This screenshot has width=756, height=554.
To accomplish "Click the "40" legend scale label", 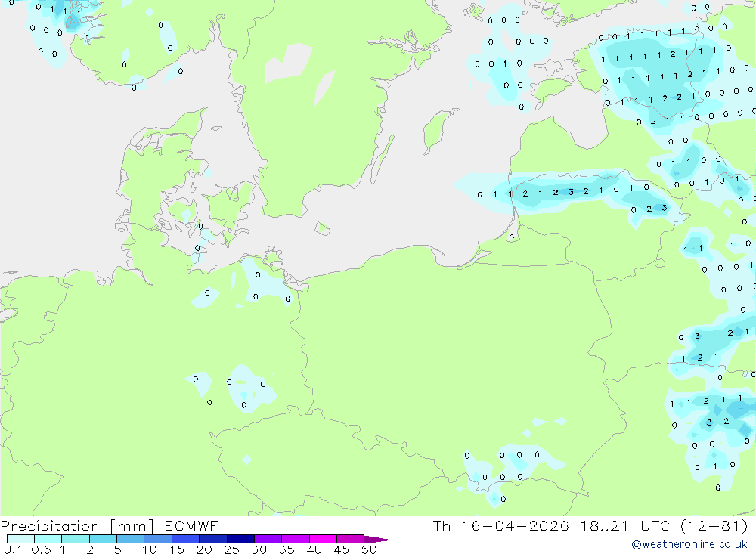I will pyautogui.click(x=314, y=549).
